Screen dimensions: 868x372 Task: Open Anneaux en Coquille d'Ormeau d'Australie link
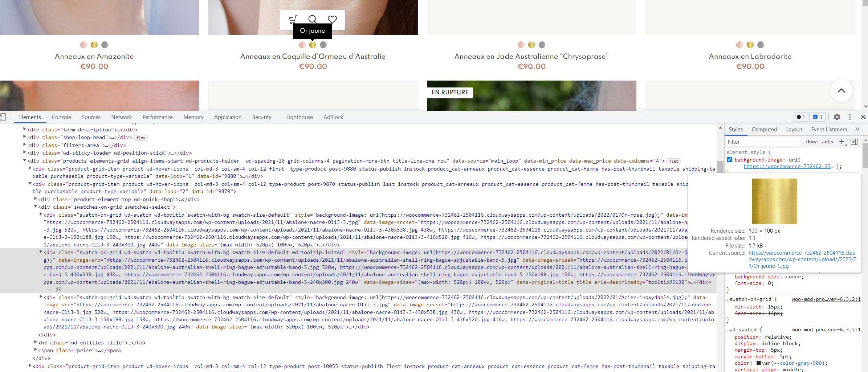click(x=313, y=56)
